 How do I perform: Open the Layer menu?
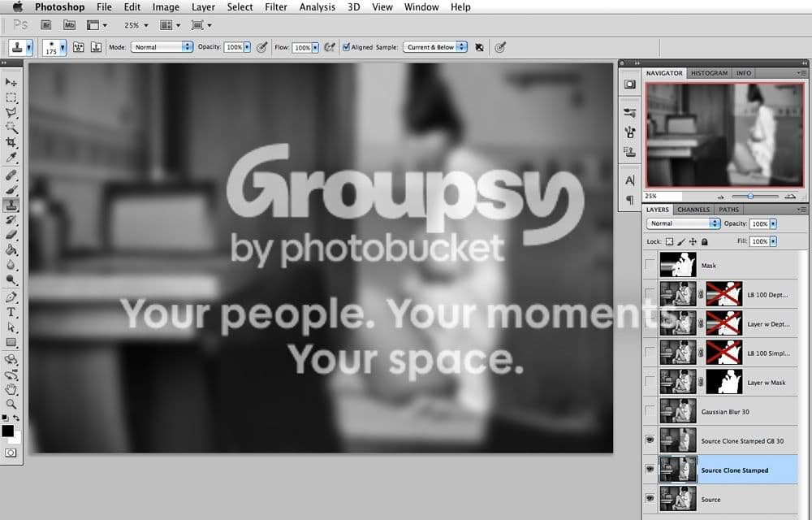203,6
